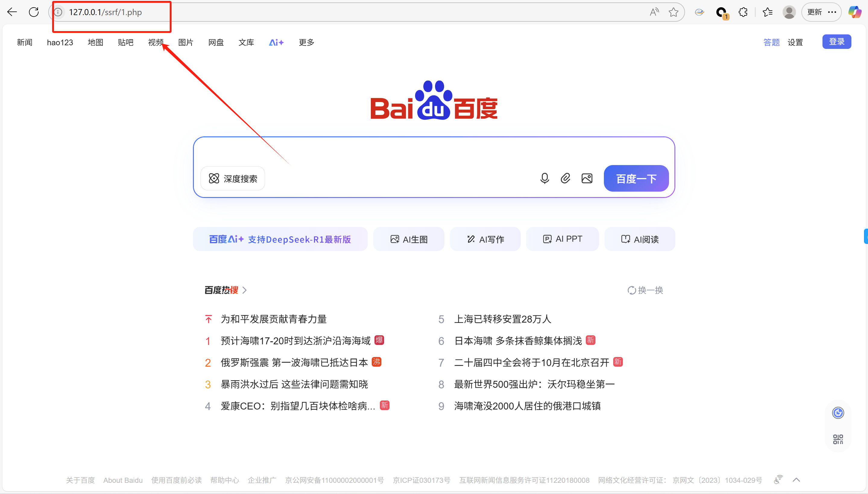Viewport: 868px width, 494px height.
Task: Open the IE mode browser icon
Action: (x=699, y=12)
